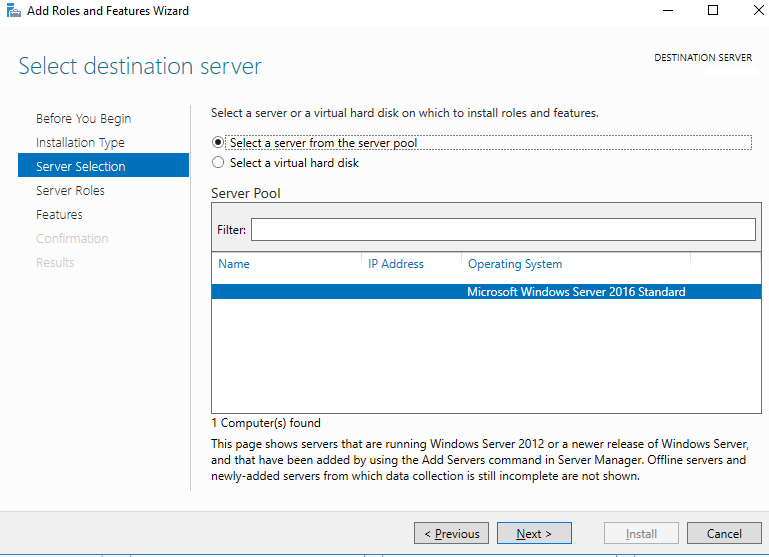Open the Installation Type step
The width and height of the screenshot is (769, 557).
tap(80, 143)
